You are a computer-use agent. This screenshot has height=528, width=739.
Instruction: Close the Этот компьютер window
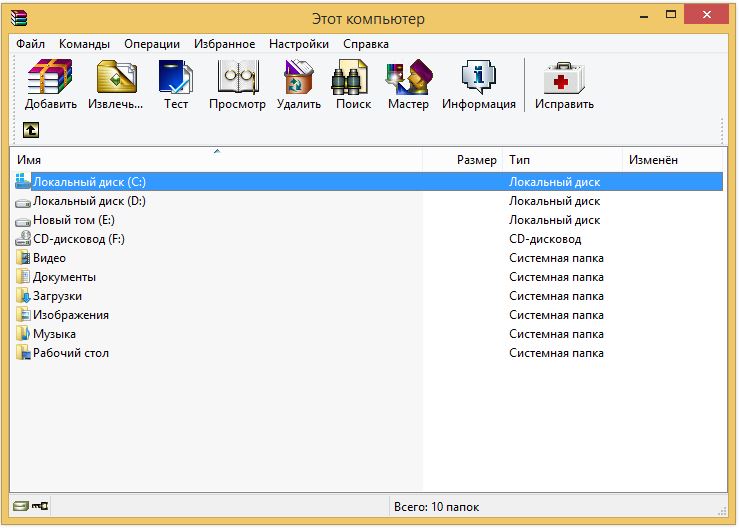(706, 15)
